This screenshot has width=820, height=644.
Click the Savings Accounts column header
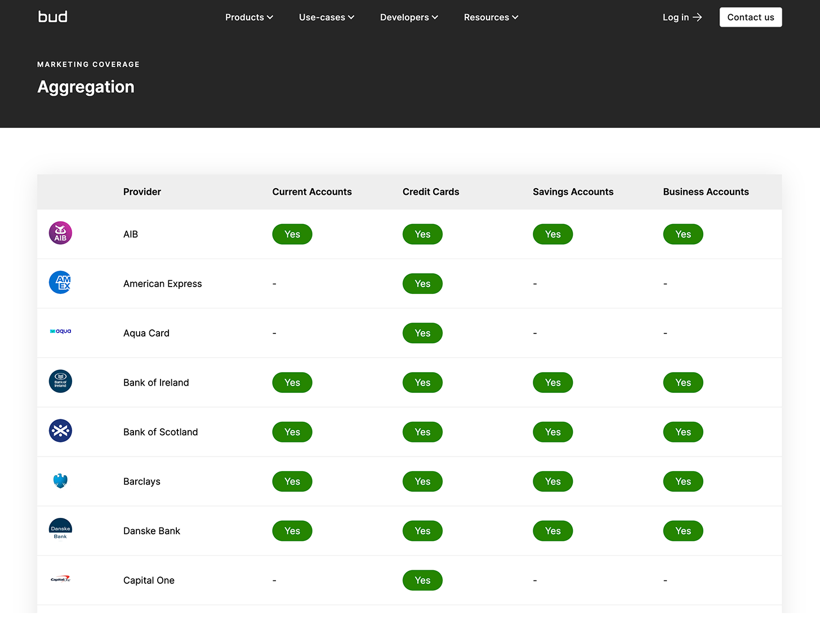click(x=573, y=192)
